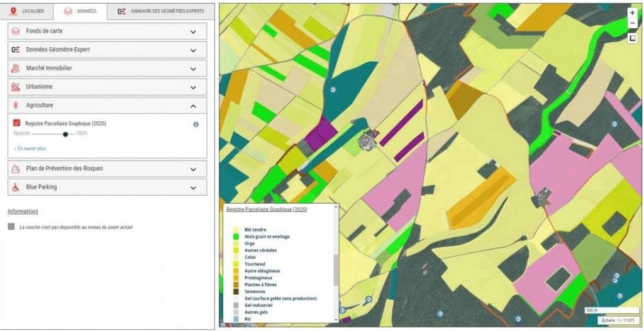Screen dimensions: 644x331
Task: Uncheck Registre Parcellaire Graphique (2020) checkbox
Action: pos(16,123)
